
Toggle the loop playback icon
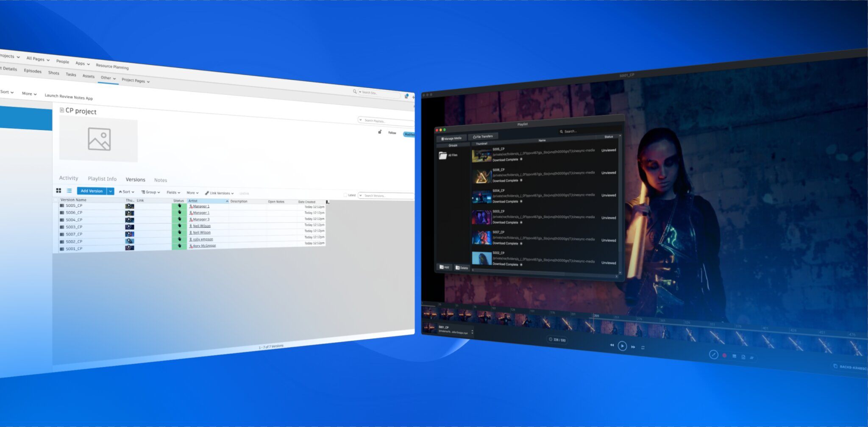643,348
